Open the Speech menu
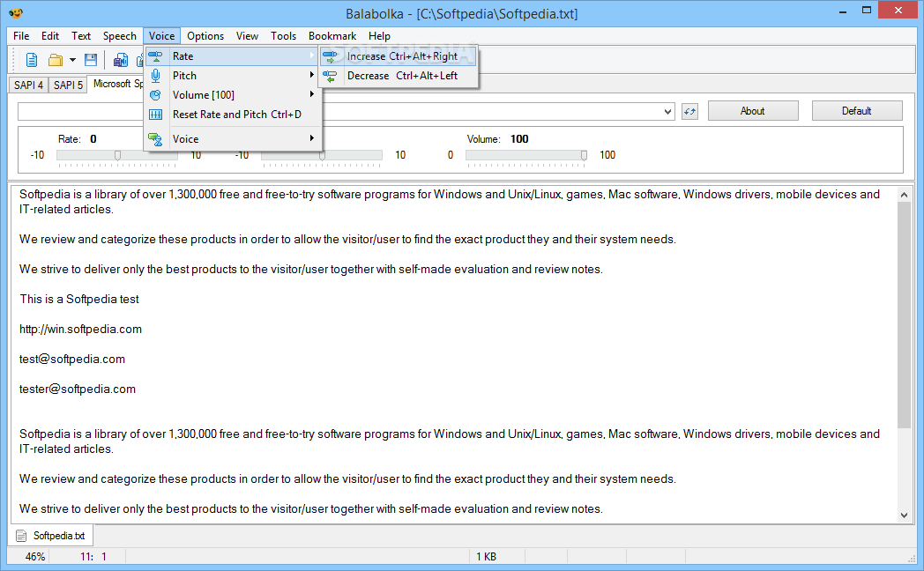The width and height of the screenshot is (924, 571). point(120,36)
